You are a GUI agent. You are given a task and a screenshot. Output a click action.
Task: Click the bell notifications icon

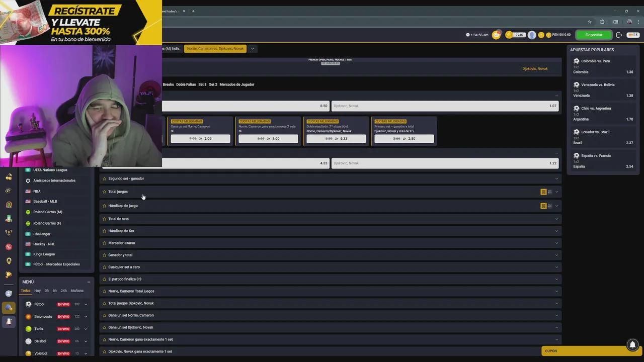pyautogui.click(x=632, y=344)
